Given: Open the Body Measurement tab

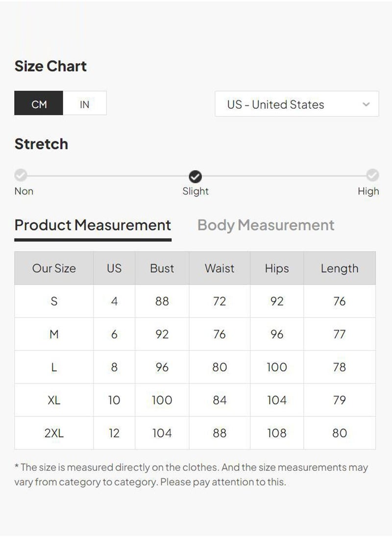Looking at the screenshot, I should coord(266,225).
